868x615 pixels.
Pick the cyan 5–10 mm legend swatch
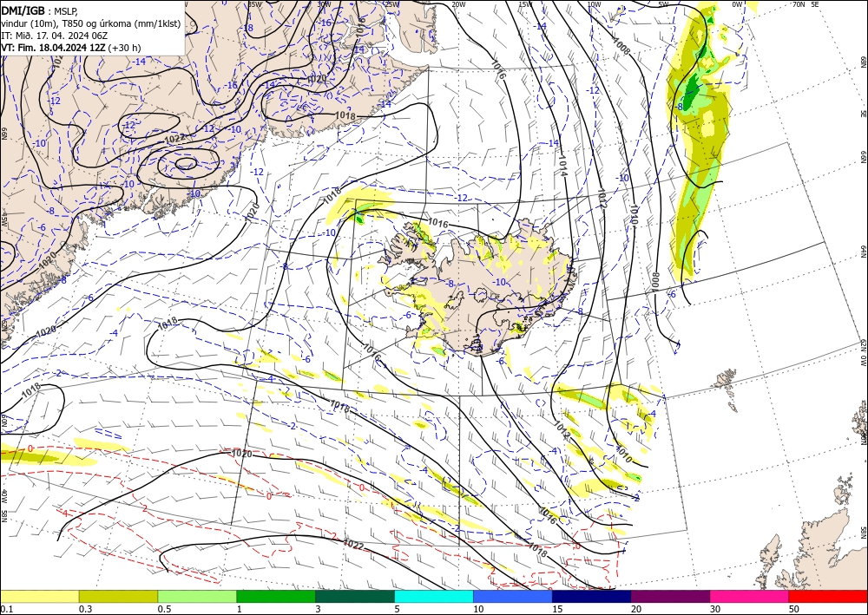click(x=434, y=596)
